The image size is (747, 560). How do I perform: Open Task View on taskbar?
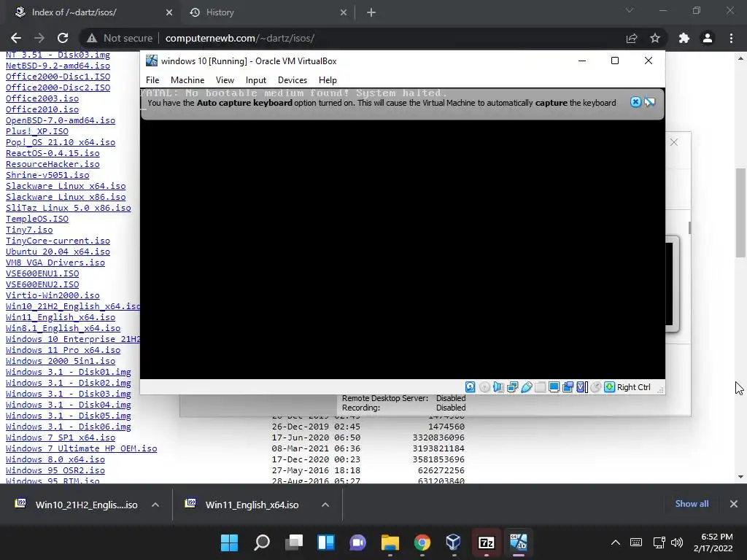(x=294, y=542)
